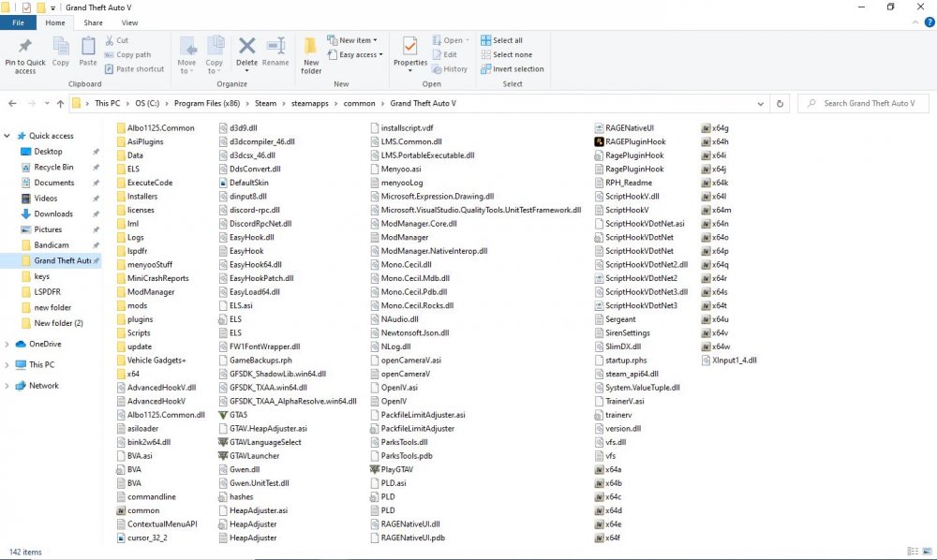Click the Search Grand Theft Auto V box
The width and height of the screenshot is (937, 560).
coord(864,103)
